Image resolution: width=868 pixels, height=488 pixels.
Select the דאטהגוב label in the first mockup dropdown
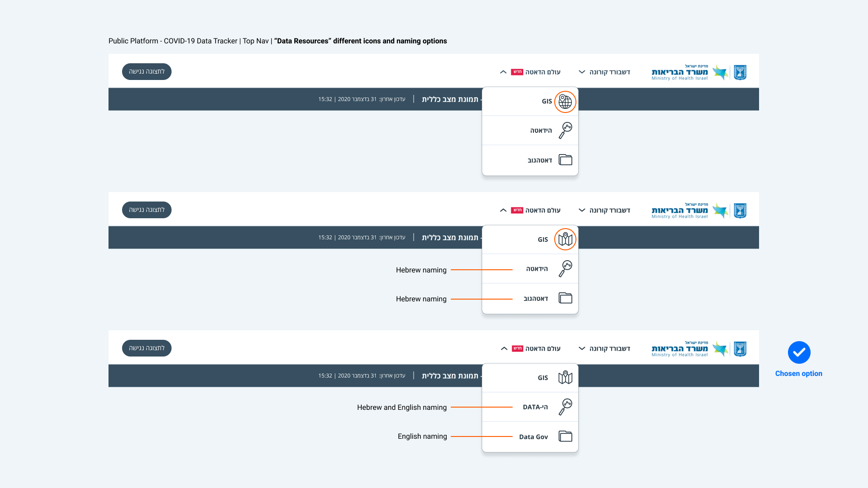tap(540, 160)
